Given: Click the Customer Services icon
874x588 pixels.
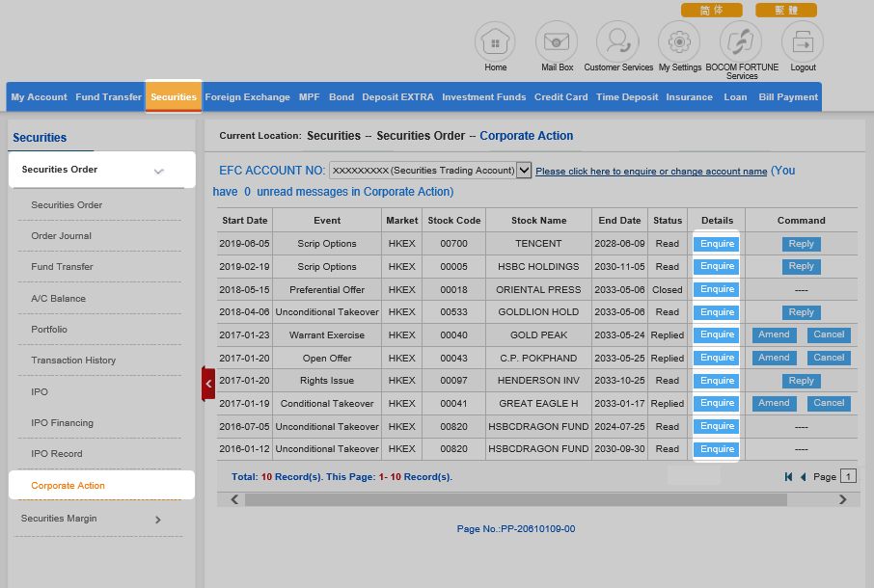Looking at the screenshot, I should [617, 42].
